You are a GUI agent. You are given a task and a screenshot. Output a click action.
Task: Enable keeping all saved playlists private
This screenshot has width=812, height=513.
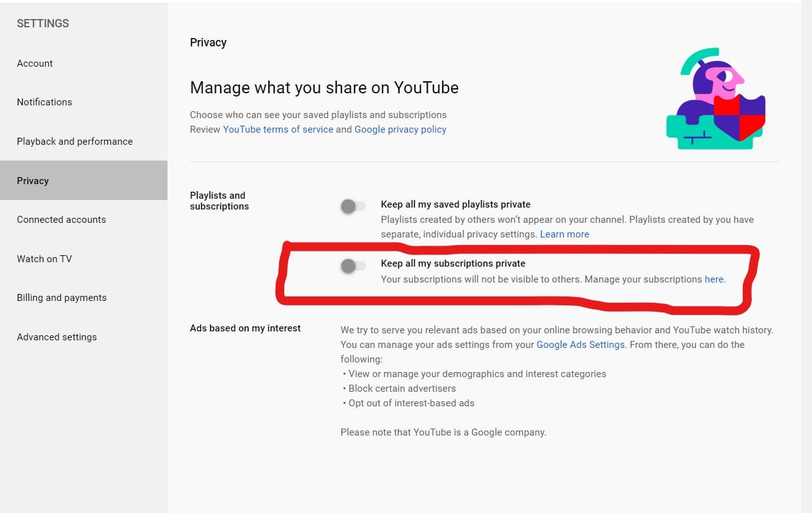point(353,206)
